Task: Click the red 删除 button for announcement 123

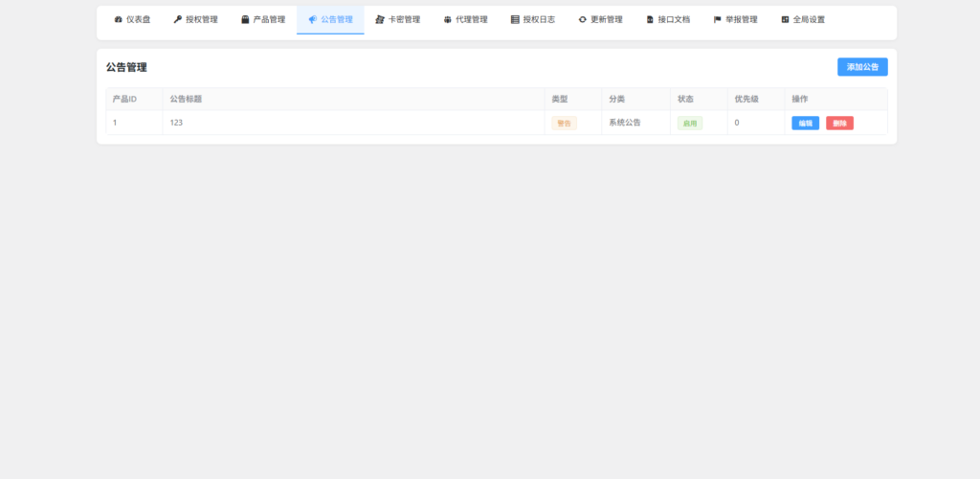Action: [839, 123]
